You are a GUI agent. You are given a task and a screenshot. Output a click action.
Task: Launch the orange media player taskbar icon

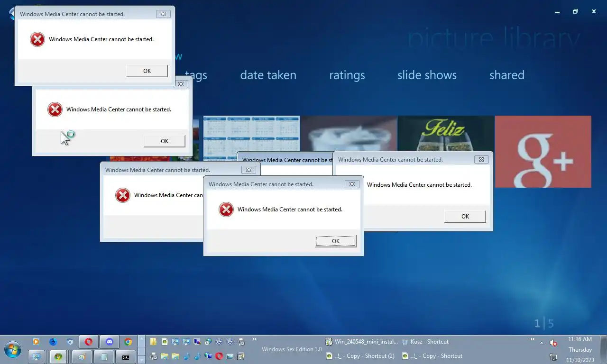click(36, 342)
